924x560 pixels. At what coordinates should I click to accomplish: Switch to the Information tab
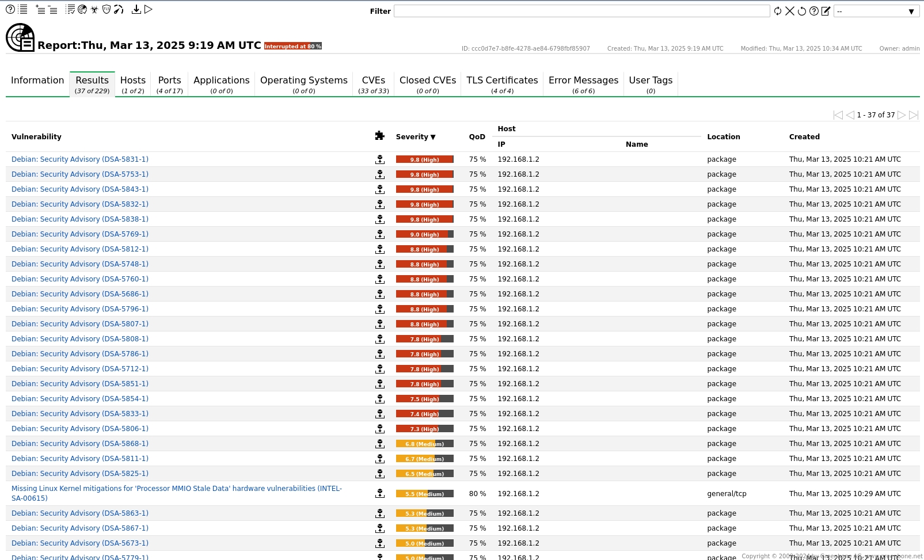click(x=37, y=84)
